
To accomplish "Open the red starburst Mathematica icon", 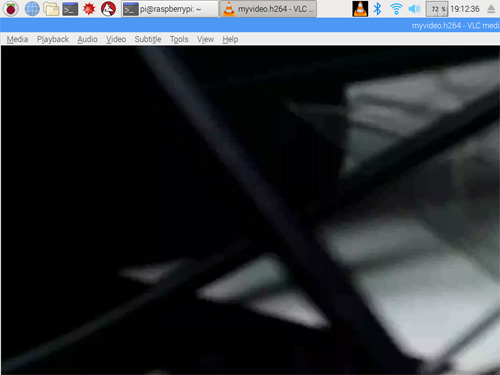I will [89, 9].
